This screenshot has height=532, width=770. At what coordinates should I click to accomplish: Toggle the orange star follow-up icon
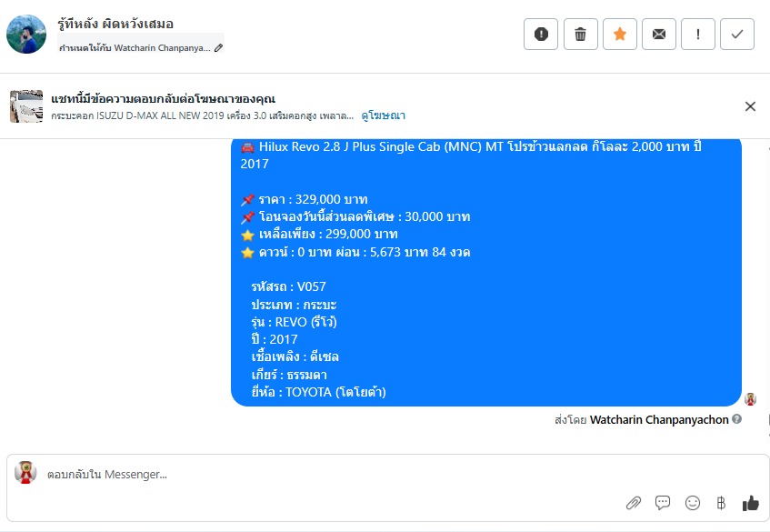620,35
